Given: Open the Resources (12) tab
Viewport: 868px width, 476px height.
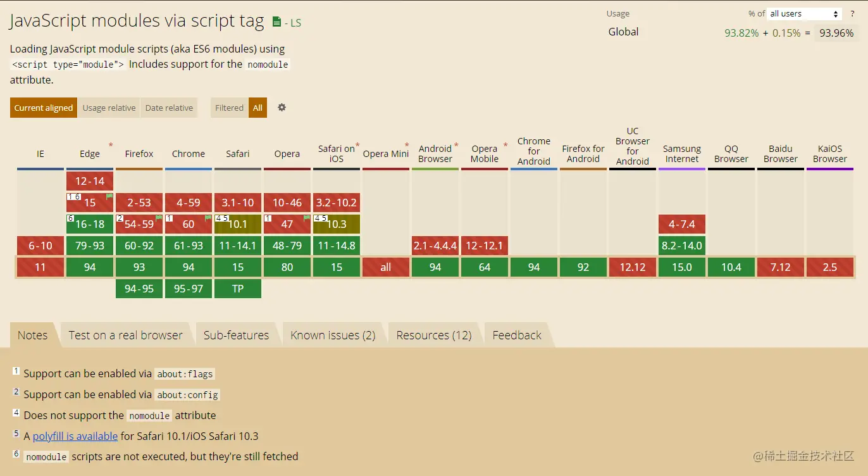Looking at the screenshot, I should coord(434,335).
